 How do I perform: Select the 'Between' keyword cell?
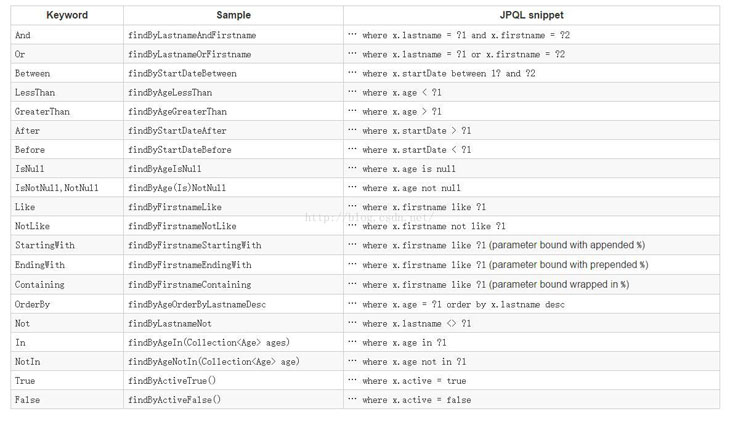[33, 73]
